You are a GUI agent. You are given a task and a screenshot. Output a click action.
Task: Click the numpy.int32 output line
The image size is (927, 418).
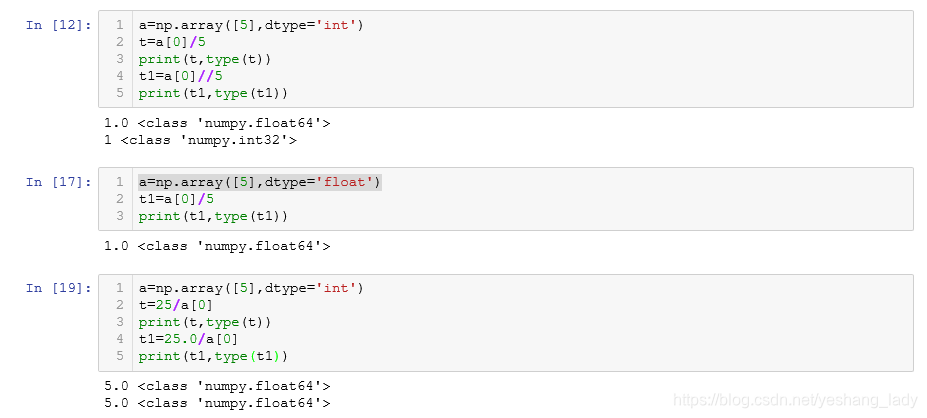200,140
